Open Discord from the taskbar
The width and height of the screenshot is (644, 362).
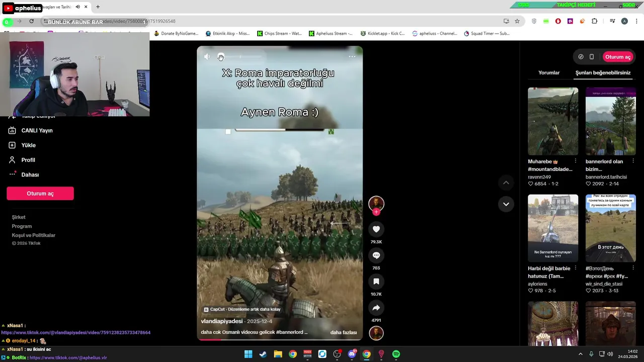[352, 354]
